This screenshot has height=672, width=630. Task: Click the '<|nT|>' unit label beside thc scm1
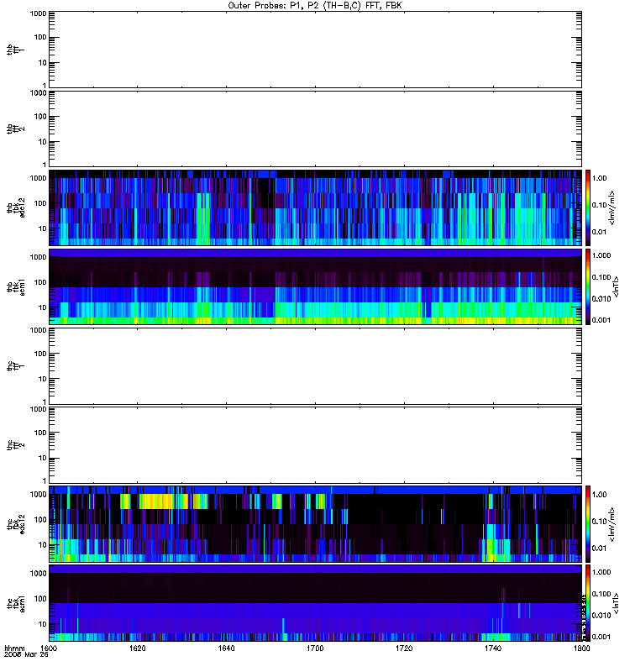tap(617, 603)
